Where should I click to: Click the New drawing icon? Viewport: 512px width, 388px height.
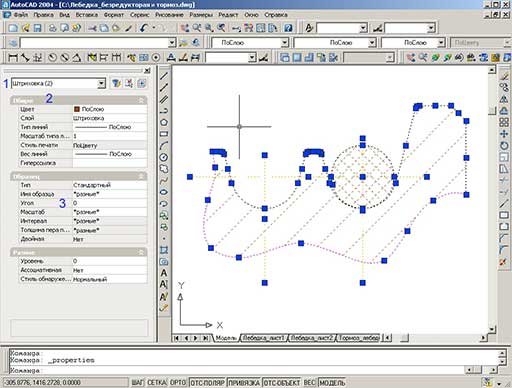pyautogui.click(x=13, y=28)
